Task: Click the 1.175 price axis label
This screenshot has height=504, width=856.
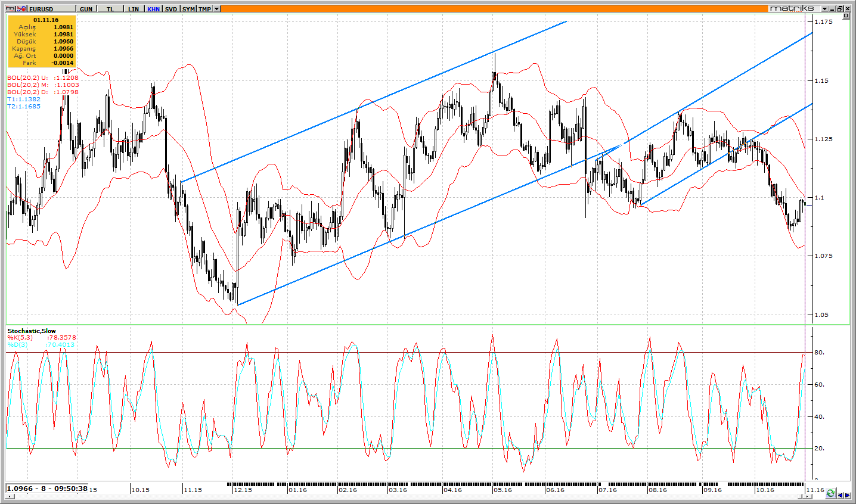Action: point(823,22)
